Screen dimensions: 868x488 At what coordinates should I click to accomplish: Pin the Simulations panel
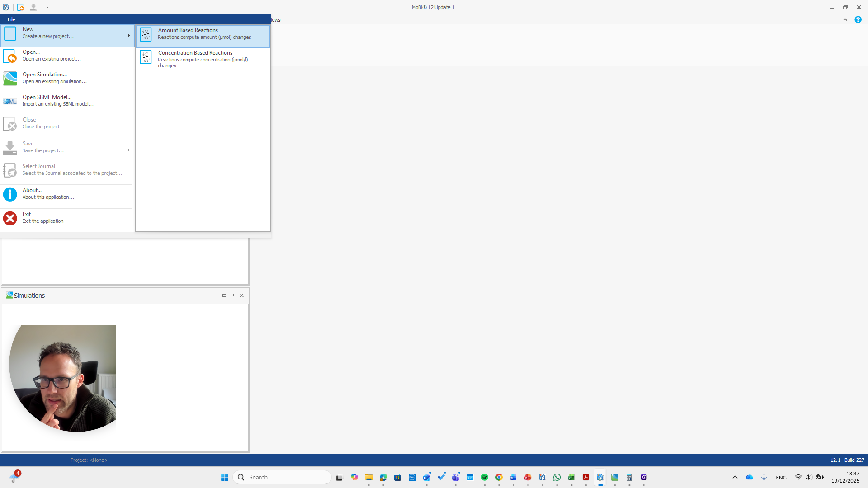pyautogui.click(x=233, y=296)
